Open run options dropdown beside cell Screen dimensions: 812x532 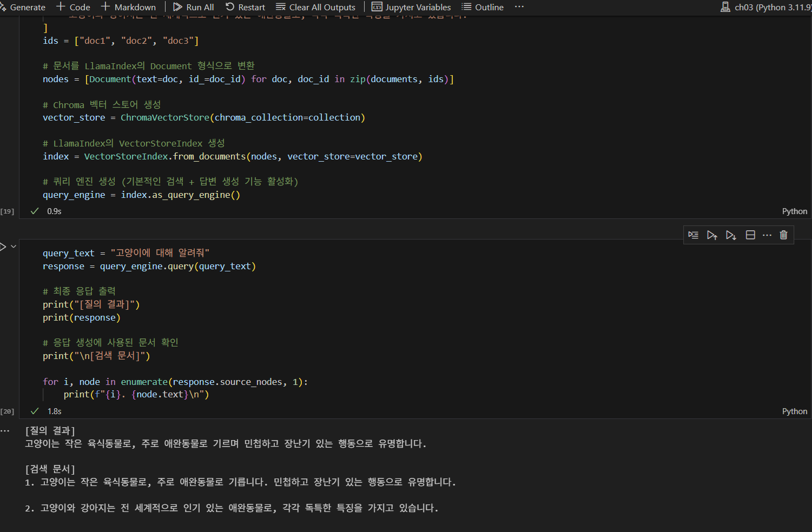click(x=14, y=247)
